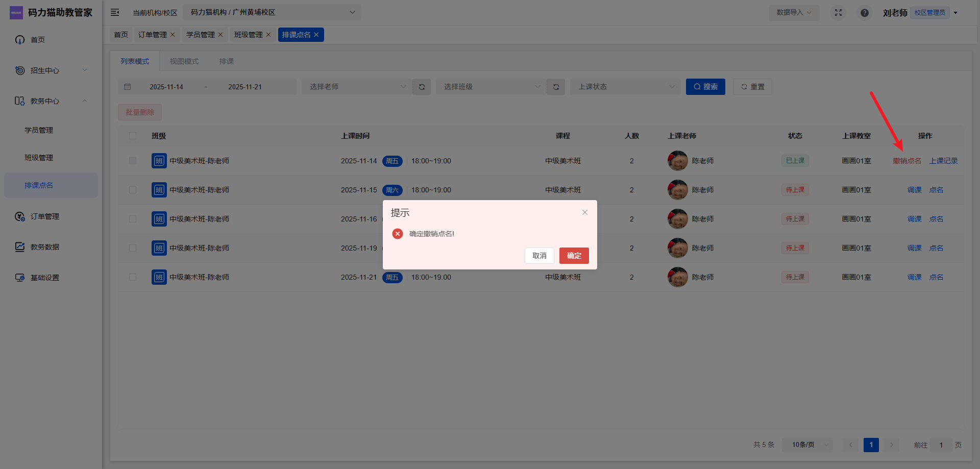Click refresh icon beside teacher selector
980x469 pixels.
(422, 87)
